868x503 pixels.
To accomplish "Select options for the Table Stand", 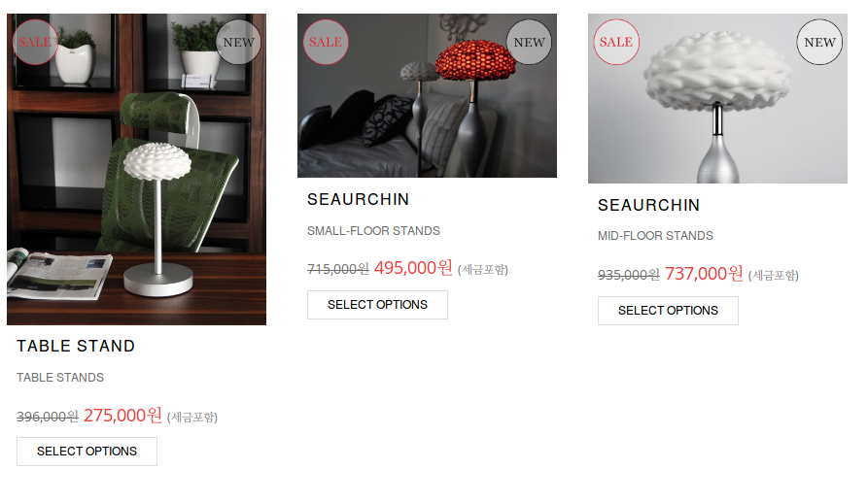I will [x=87, y=452].
